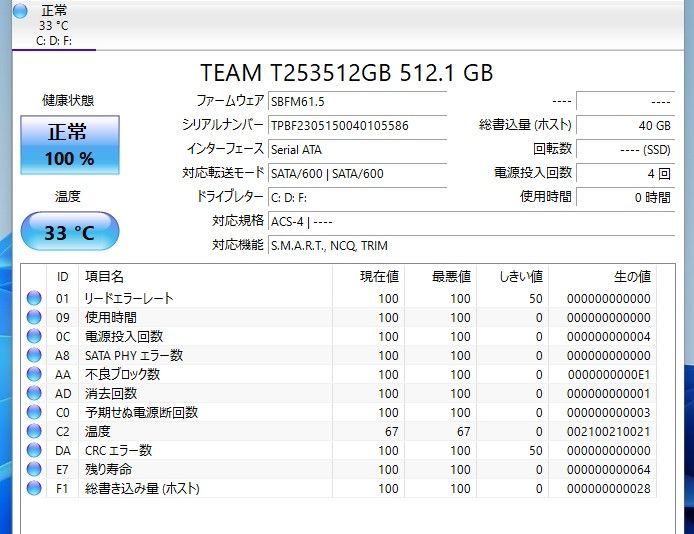694x534 pixels.
Task: Click the しきい値 column header
Action: click(513, 277)
